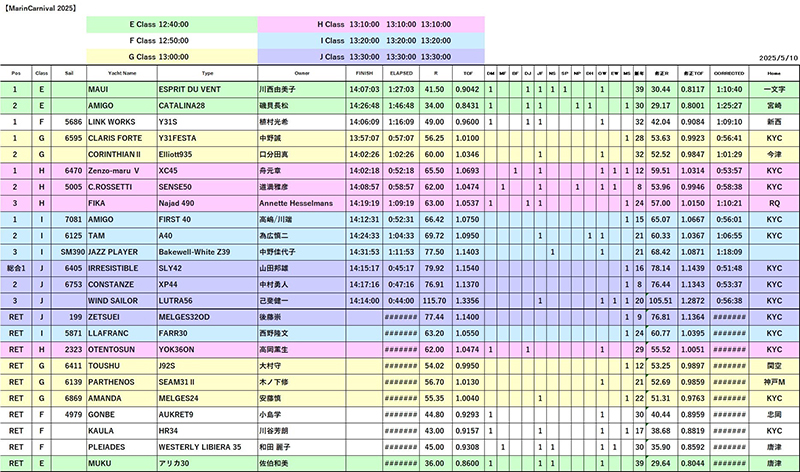Click the H Class label
This screenshot has height=472, width=800.
[331, 24]
